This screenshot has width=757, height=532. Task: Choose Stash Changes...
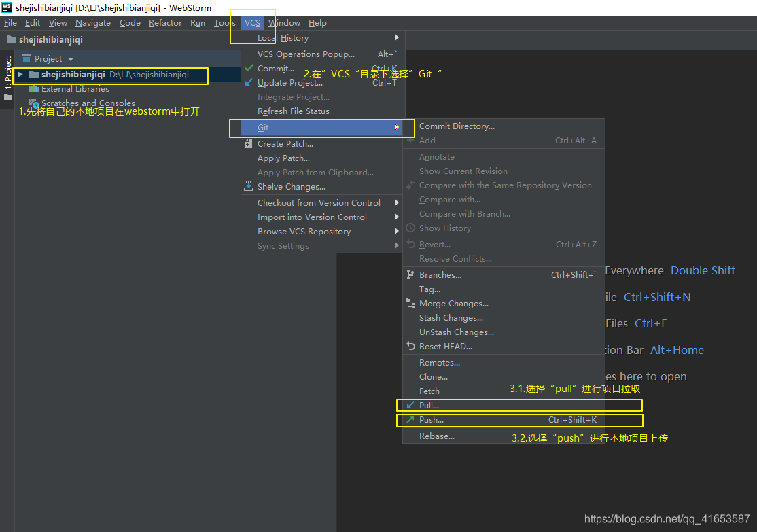504,318
